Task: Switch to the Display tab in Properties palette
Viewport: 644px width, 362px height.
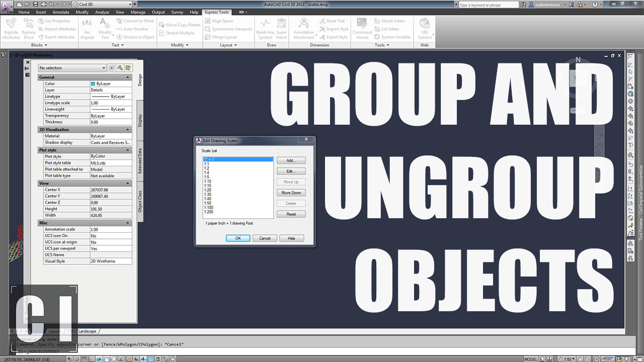Action: (140, 120)
